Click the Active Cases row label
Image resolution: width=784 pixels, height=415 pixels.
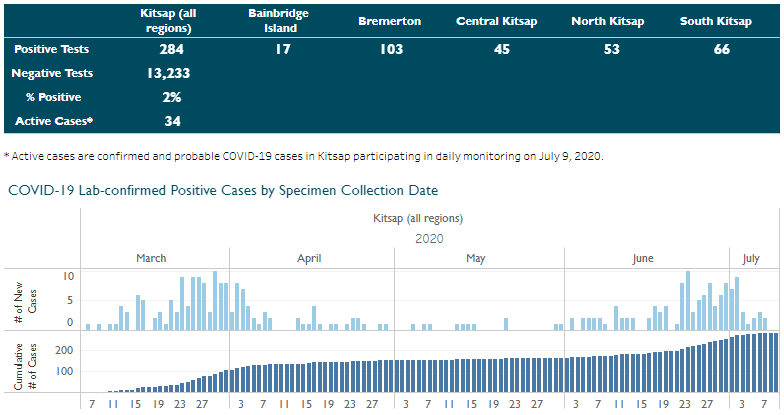[x=54, y=121]
